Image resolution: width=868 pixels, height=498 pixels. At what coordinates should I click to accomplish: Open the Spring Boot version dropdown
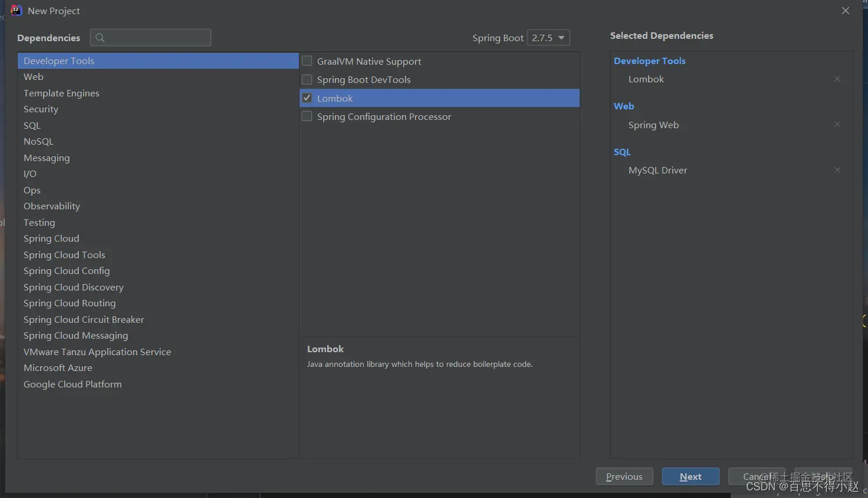point(548,38)
